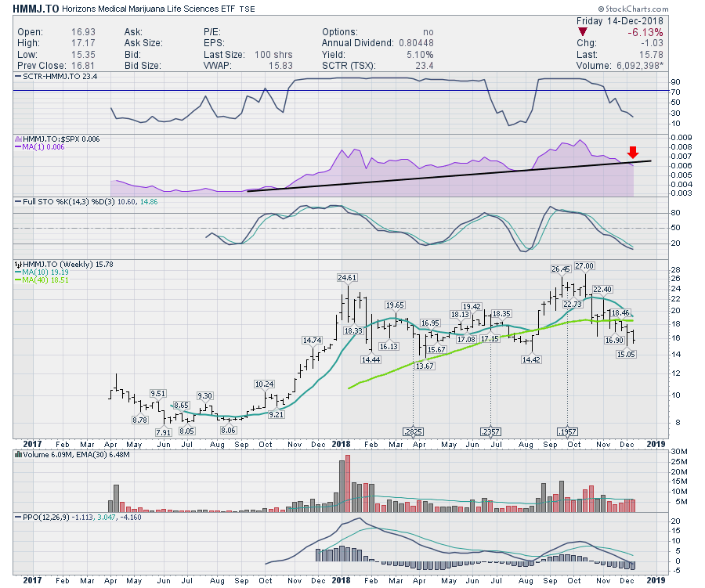Click the purple area icon beside HMMJ.TO:$SPX
Viewport: 705px width, 588px height.
tap(18, 139)
